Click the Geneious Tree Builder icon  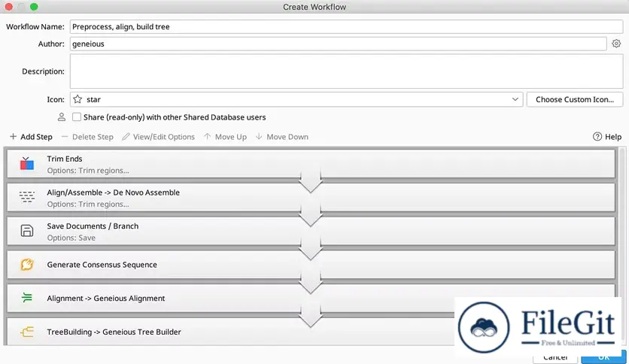[27, 332]
